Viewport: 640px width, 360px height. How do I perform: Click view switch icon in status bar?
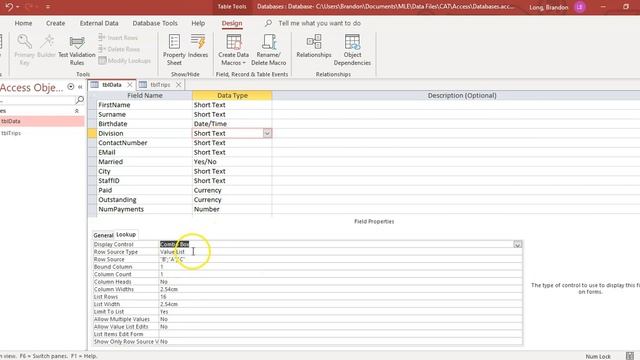630,356
